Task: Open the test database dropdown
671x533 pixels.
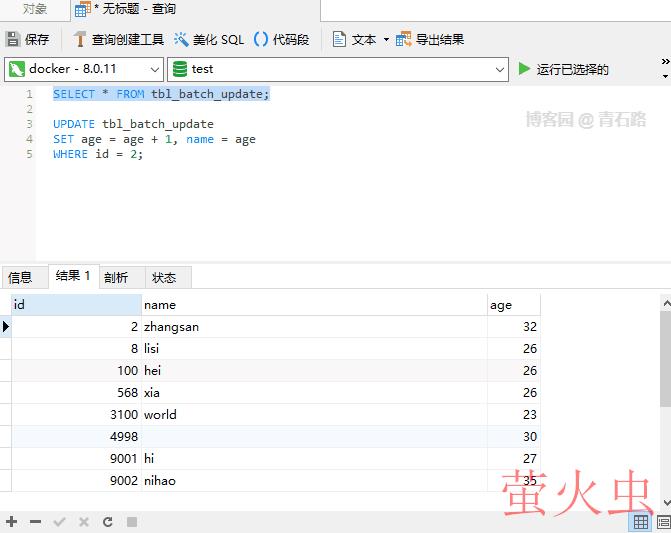Action: pyautogui.click(x=500, y=69)
